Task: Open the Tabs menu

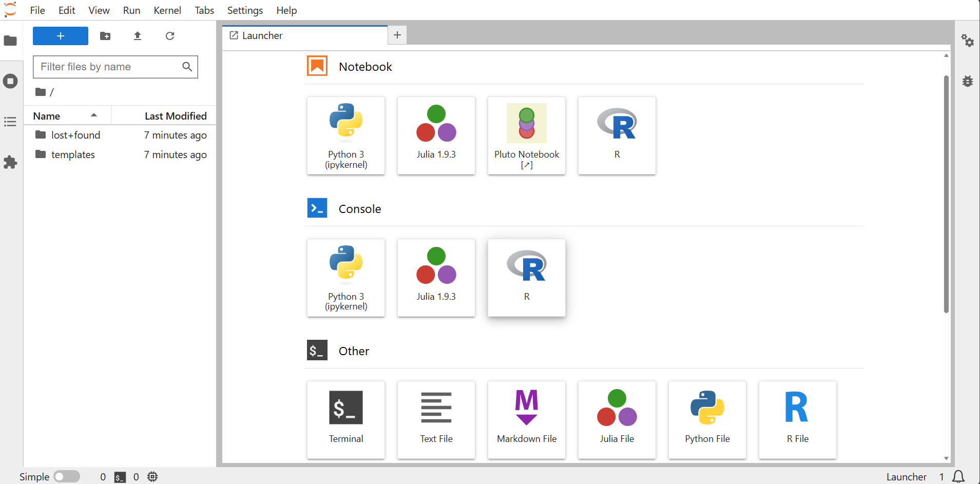Action: click(x=204, y=10)
